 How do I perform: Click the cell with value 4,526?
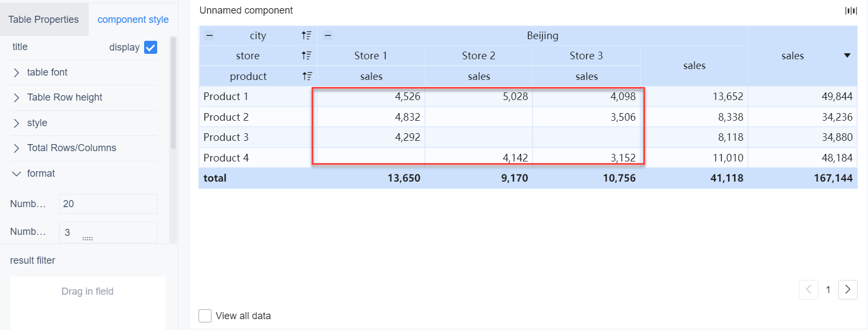coord(371,96)
